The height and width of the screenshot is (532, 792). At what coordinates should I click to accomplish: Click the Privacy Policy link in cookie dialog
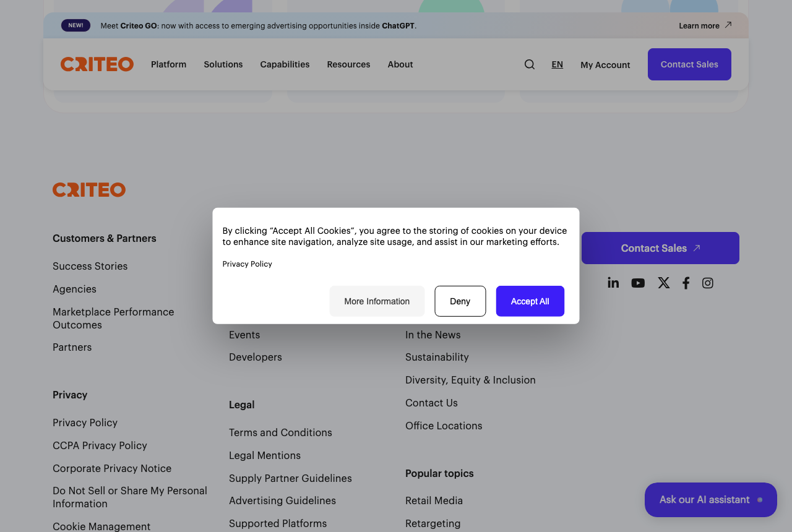pos(247,264)
